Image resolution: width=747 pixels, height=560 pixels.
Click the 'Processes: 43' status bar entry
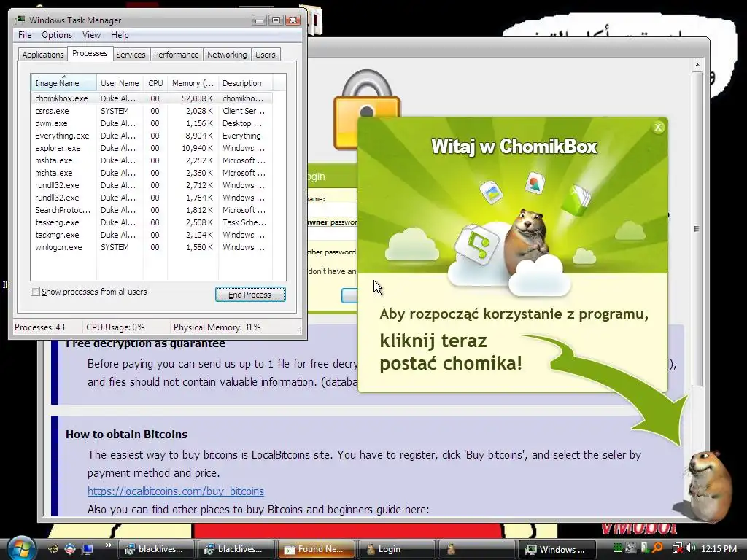(x=39, y=327)
